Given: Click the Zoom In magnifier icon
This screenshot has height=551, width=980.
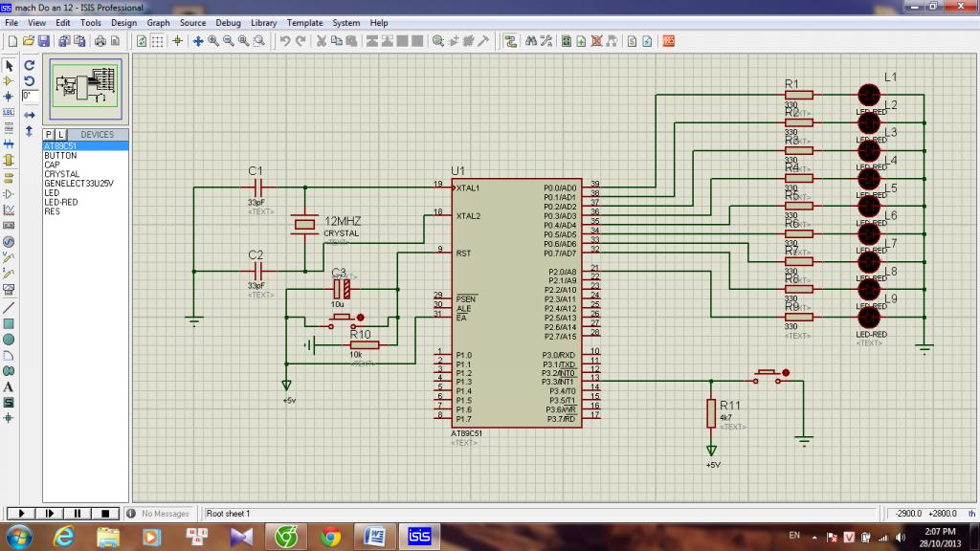Looking at the screenshot, I should (x=213, y=41).
